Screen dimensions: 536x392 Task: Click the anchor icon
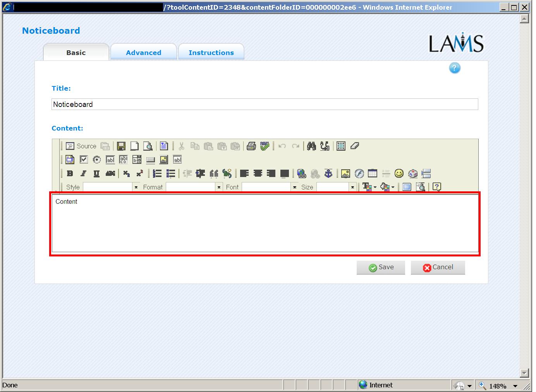pos(328,174)
